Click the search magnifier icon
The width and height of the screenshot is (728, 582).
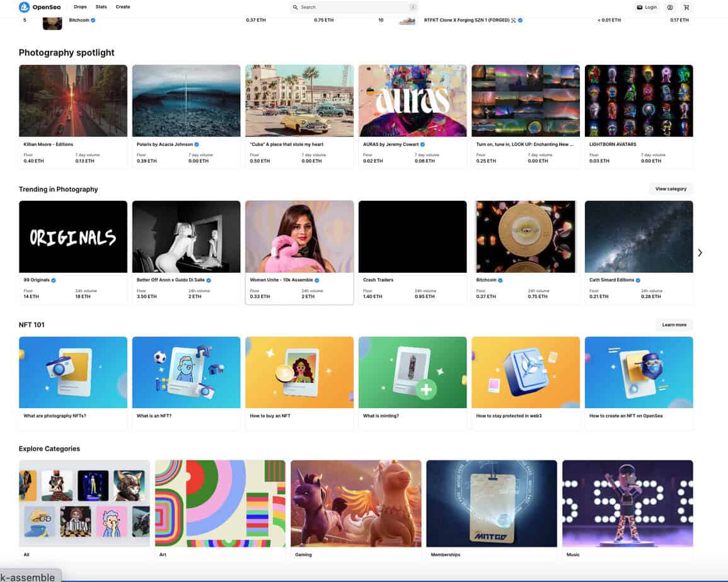pyautogui.click(x=295, y=8)
